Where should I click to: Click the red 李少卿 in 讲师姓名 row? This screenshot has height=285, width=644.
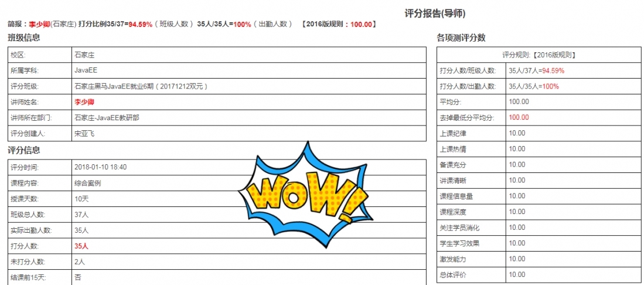point(84,102)
